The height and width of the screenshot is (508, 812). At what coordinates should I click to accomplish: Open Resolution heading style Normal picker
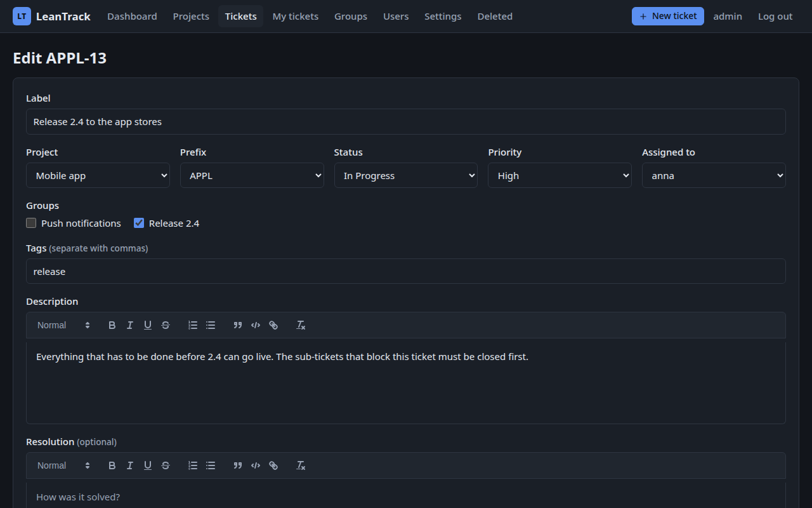(x=63, y=465)
